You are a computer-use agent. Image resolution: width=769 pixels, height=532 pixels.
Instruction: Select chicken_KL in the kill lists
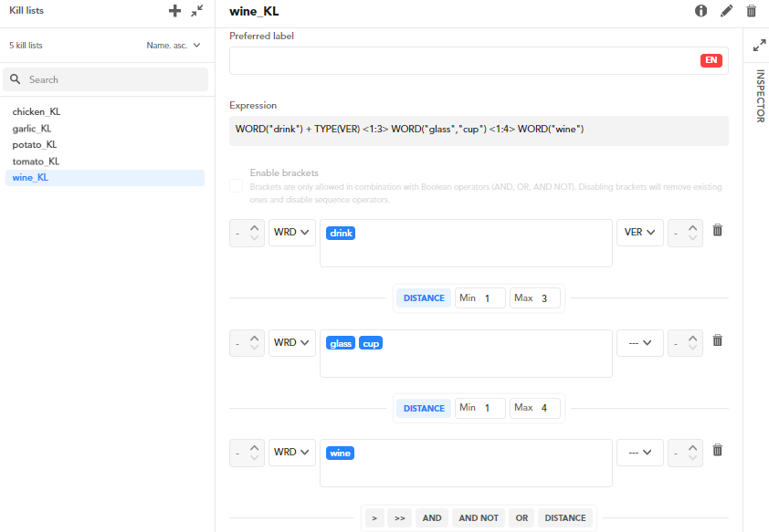(37, 111)
